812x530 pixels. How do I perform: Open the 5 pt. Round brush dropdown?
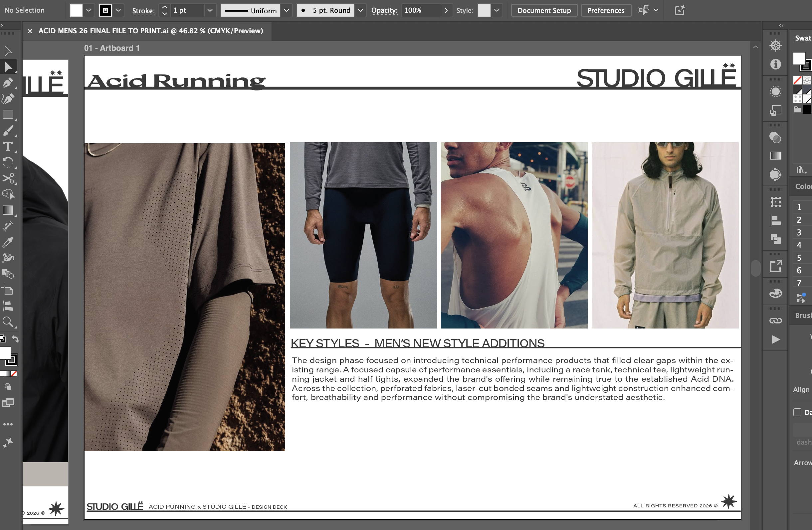pyautogui.click(x=360, y=10)
